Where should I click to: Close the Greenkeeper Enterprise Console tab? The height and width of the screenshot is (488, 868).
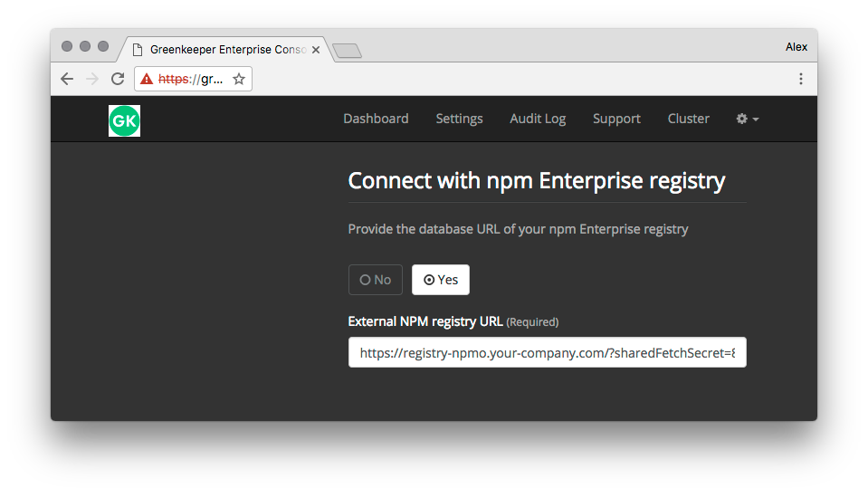316,49
